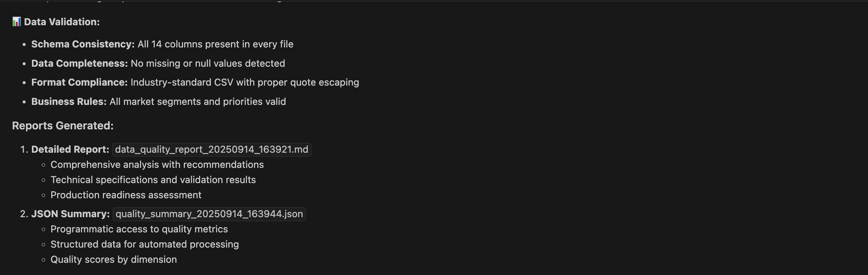Click 'Programmatic access to quality metrics' bullet
The image size is (868, 275).
(x=139, y=229)
